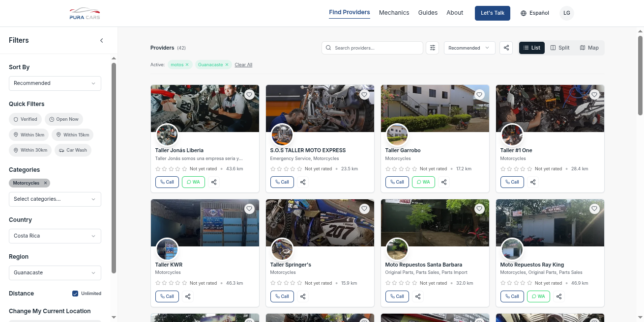This screenshot has height=322, width=644.
Task: Open the Region dropdown showing Guanacaste
Action: [55, 273]
